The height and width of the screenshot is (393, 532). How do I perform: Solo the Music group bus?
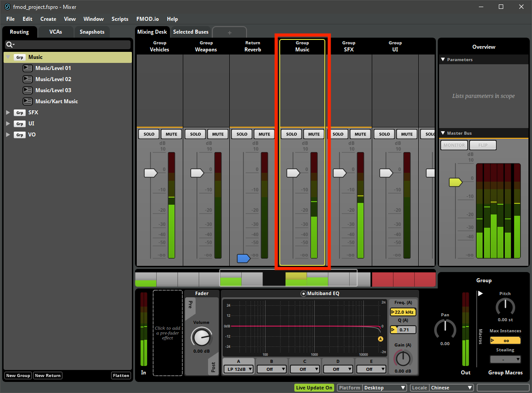291,134
